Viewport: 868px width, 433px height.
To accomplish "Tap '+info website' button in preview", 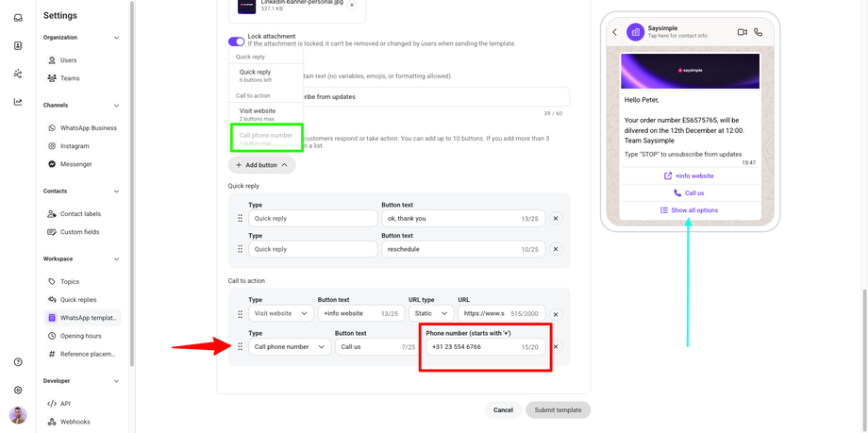I will pos(690,175).
